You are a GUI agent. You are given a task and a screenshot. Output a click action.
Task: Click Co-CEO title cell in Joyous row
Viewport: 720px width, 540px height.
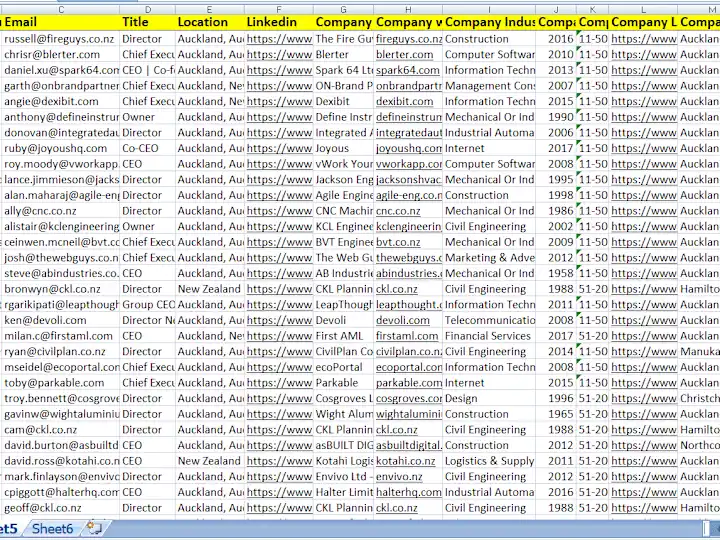point(147,148)
